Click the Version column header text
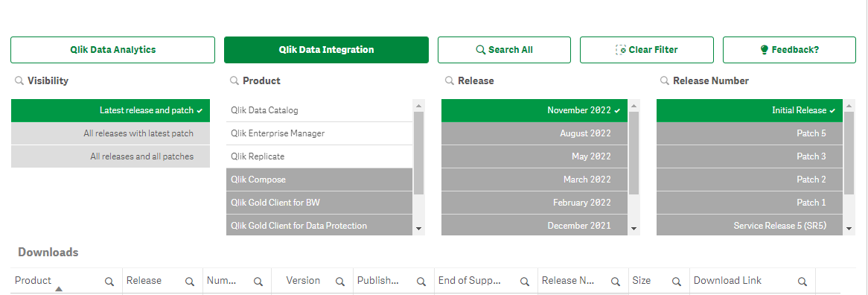 [x=303, y=281]
